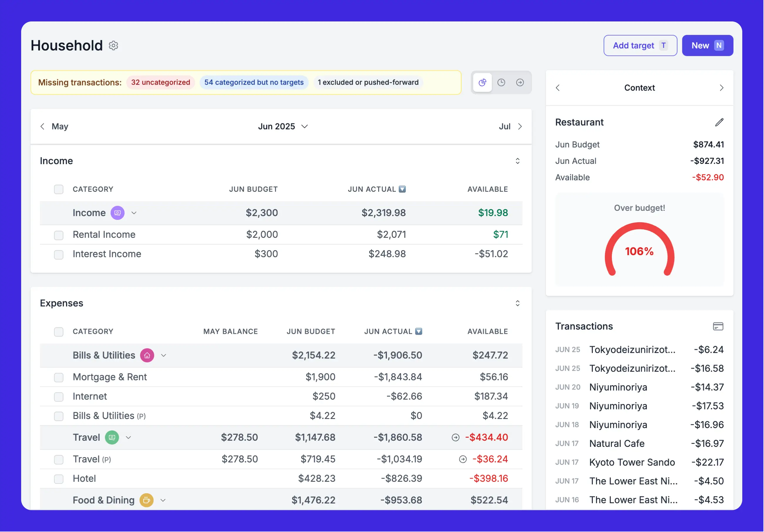Screen dimensions: 764x532
Task: Click the push-forward icon beside Travel -$434.40
Action: (x=455, y=437)
